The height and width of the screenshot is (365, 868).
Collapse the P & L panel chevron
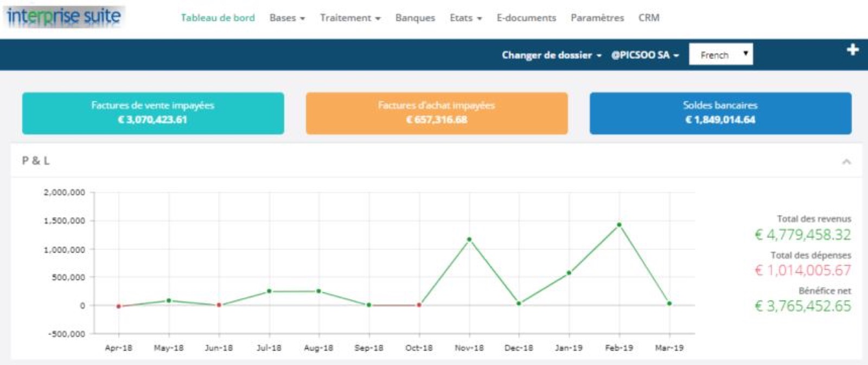click(846, 161)
